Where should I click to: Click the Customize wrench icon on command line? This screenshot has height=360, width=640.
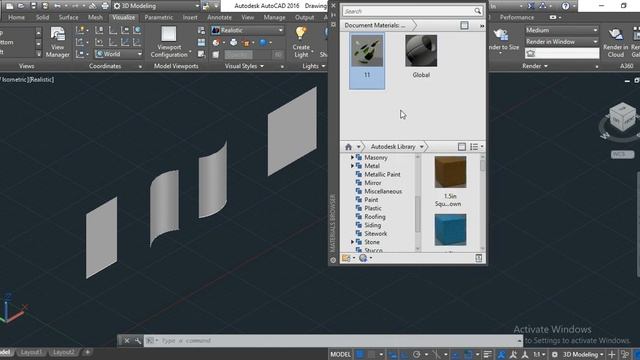coord(138,340)
